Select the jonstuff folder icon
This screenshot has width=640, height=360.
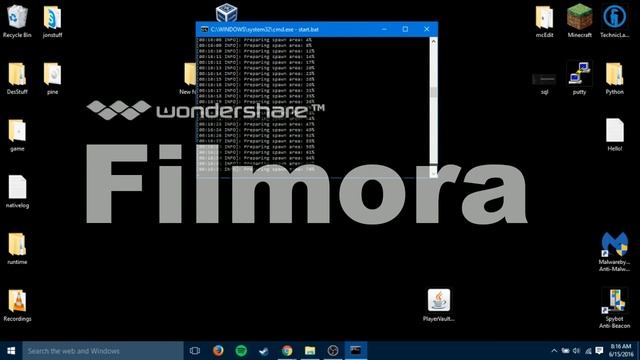[x=52, y=21]
